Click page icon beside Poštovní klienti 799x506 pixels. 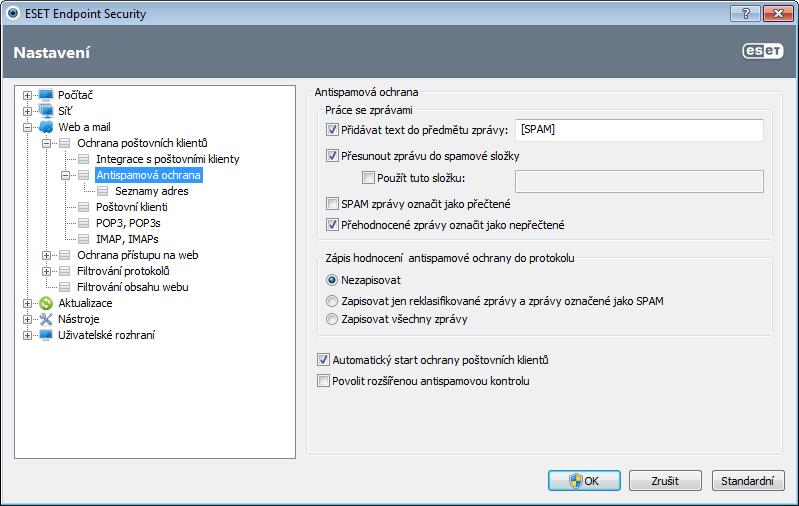coord(84,207)
